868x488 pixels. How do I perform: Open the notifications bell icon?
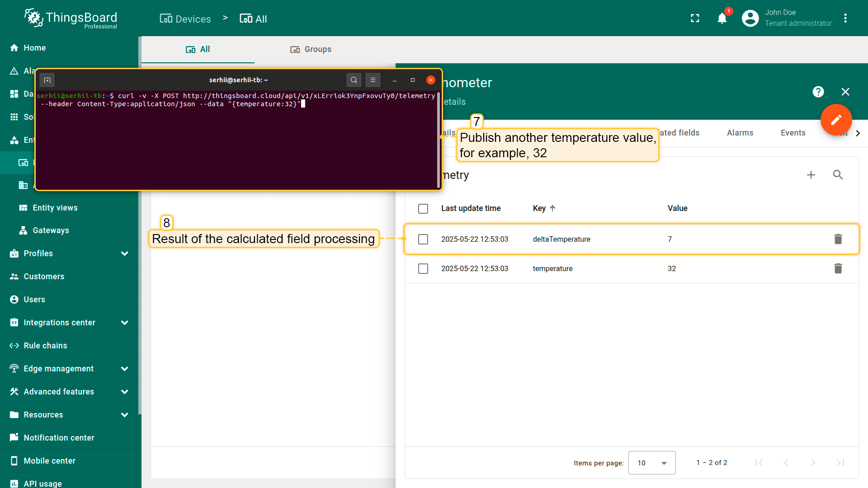tap(722, 19)
